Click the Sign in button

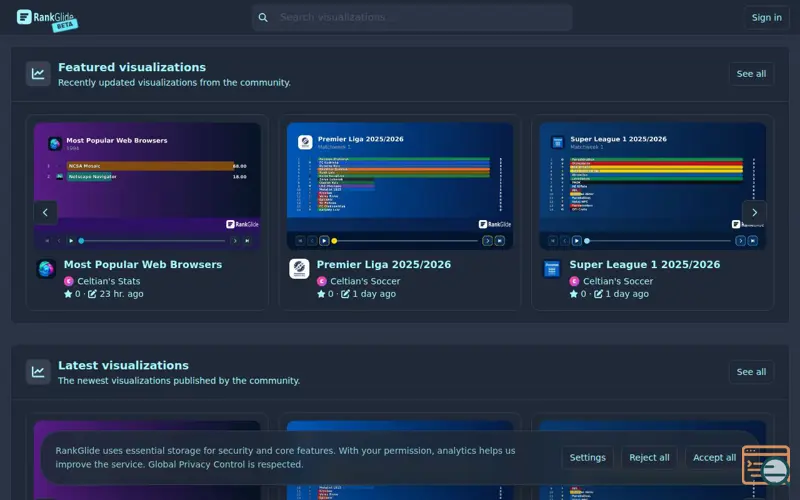click(766, 17)
